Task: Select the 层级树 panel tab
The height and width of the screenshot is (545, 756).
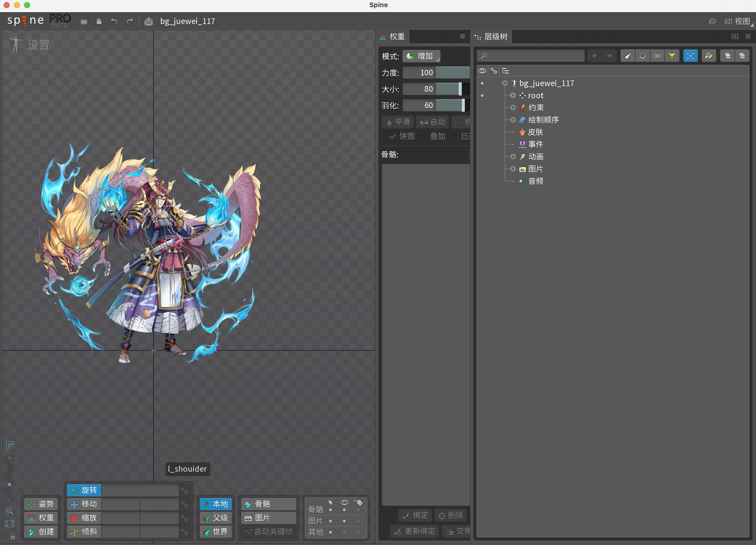Action: pyautogui.click(x=491, y=37)
